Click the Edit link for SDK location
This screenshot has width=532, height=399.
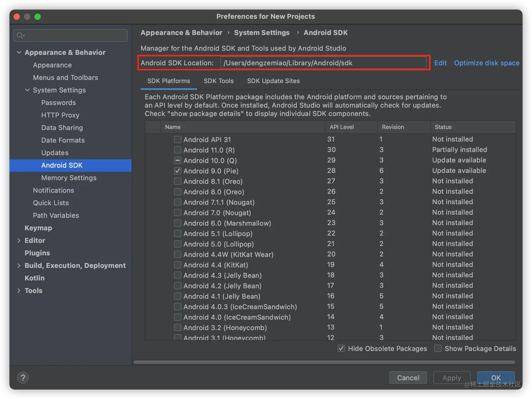[440, 63]
